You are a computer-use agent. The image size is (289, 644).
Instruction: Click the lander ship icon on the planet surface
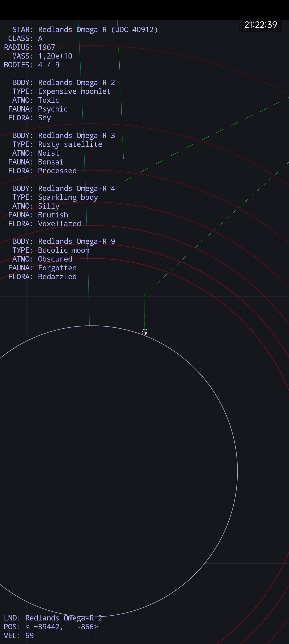pyautogui.click(x=144, y=332)
